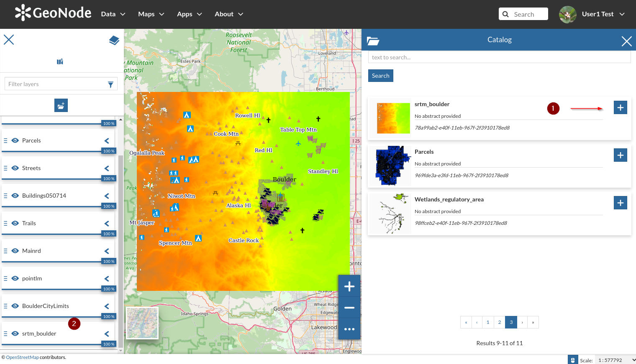Go to catalog results page 1
636x364 pixels.
tap(488, 322)
